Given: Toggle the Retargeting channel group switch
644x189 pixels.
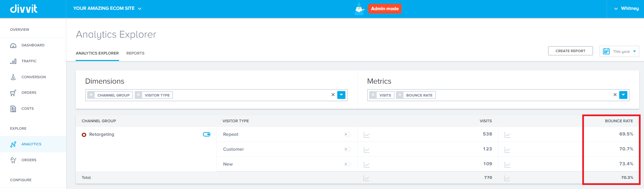Looking at the screenshot, I should [x=207, y=134].
